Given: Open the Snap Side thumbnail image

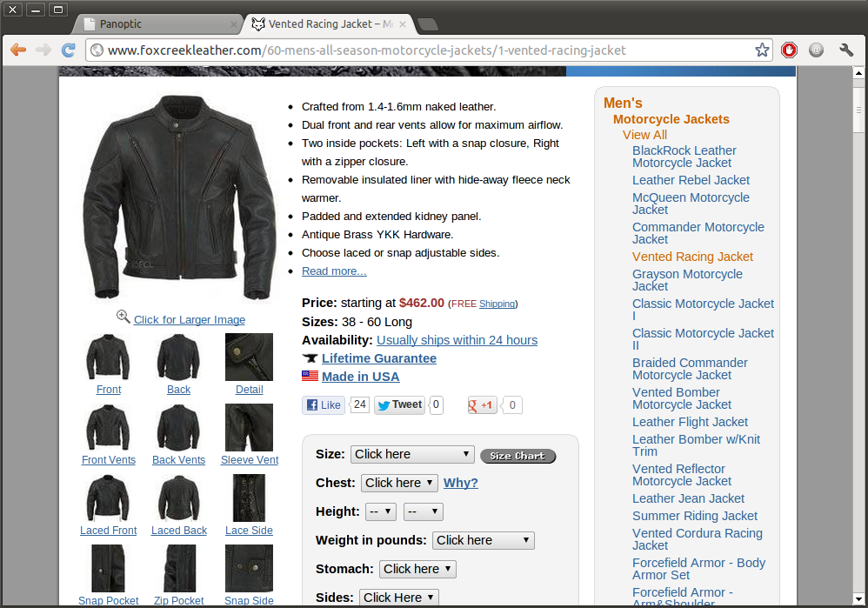Looking at the screenshot, I should [249, 568].
